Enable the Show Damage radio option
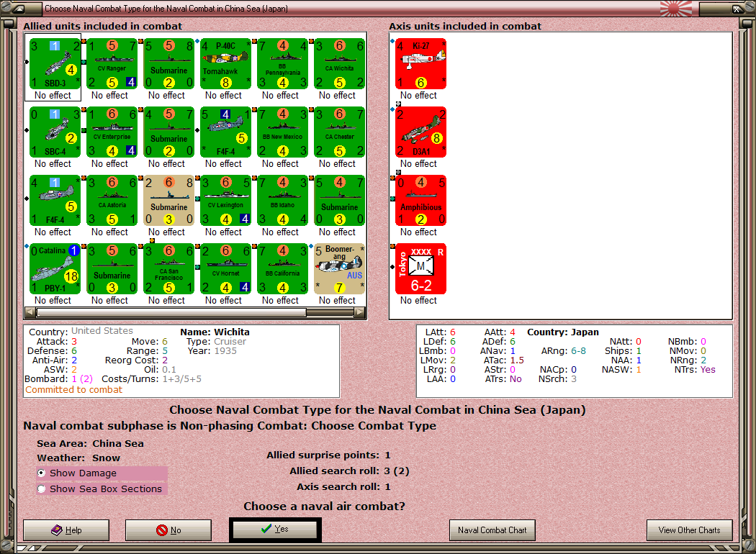This screenshot has height=554, width=756. point(42,473)
